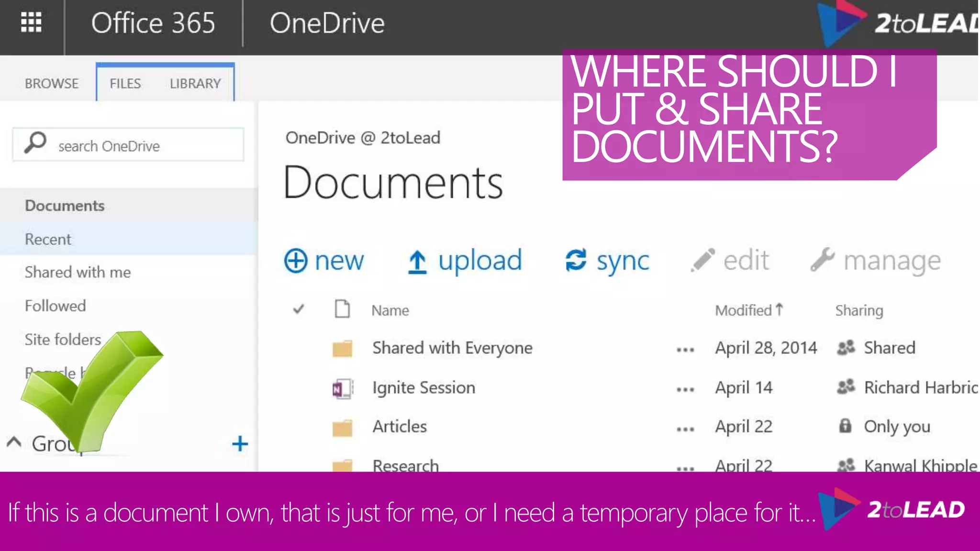The height and width of the screenshot is (551, 980).
Task: Open the Articles folder
Action: (x=400, y=426)
